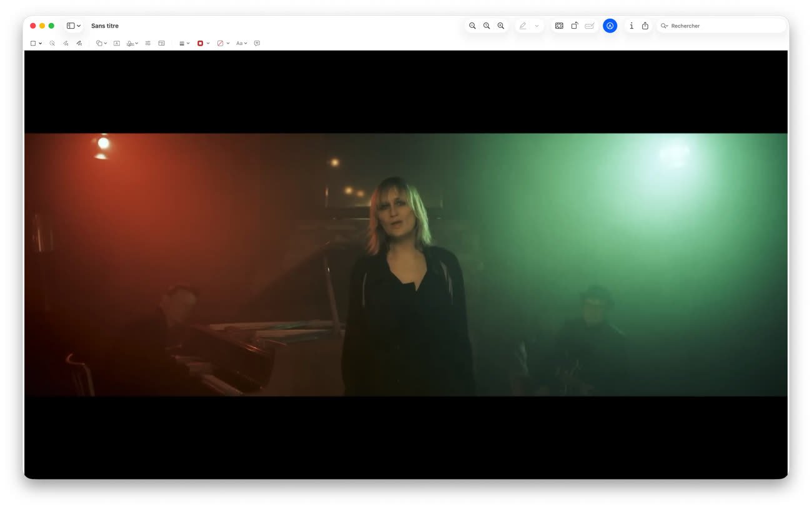The image size is (812, 509).
Task: Open the Aa text style menu
Action: tap(241, 43)
